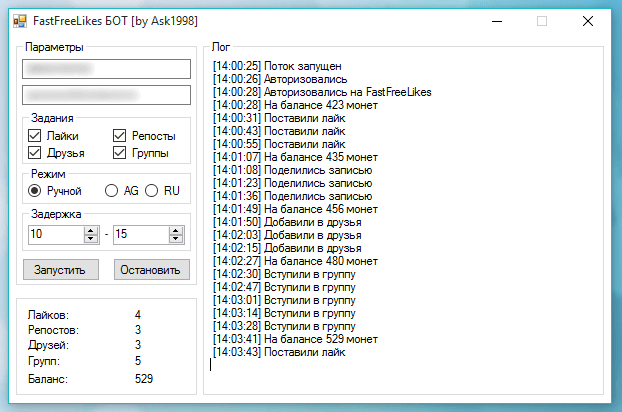Click the Групп count value 5
This screenshot has height=412, width=622.
tap(138, 361)
